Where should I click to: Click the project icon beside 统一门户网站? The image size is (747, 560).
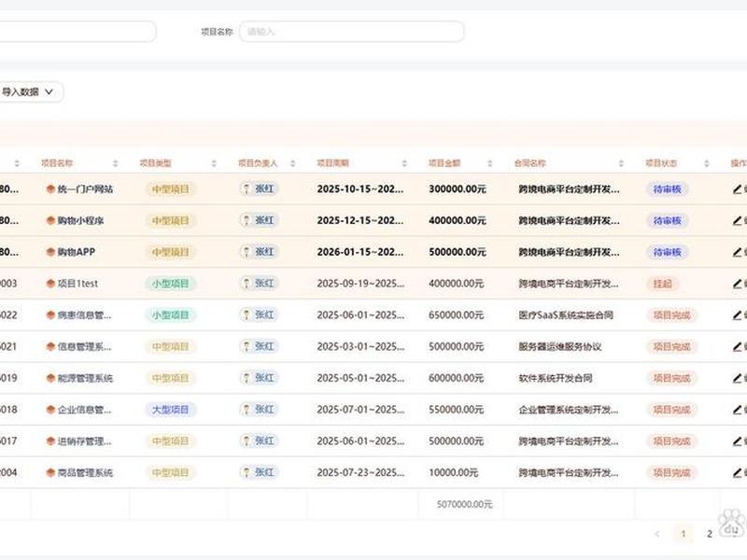click(x=50, y=189)
